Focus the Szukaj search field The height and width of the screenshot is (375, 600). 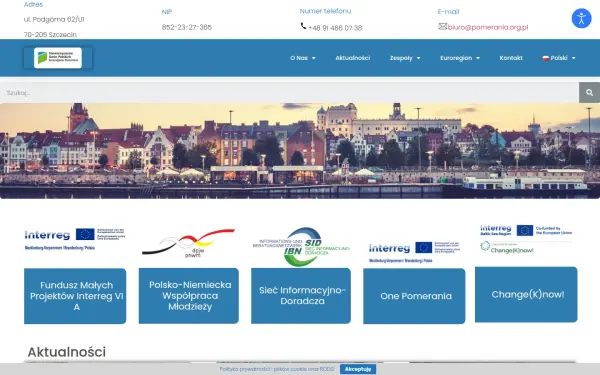289,92
